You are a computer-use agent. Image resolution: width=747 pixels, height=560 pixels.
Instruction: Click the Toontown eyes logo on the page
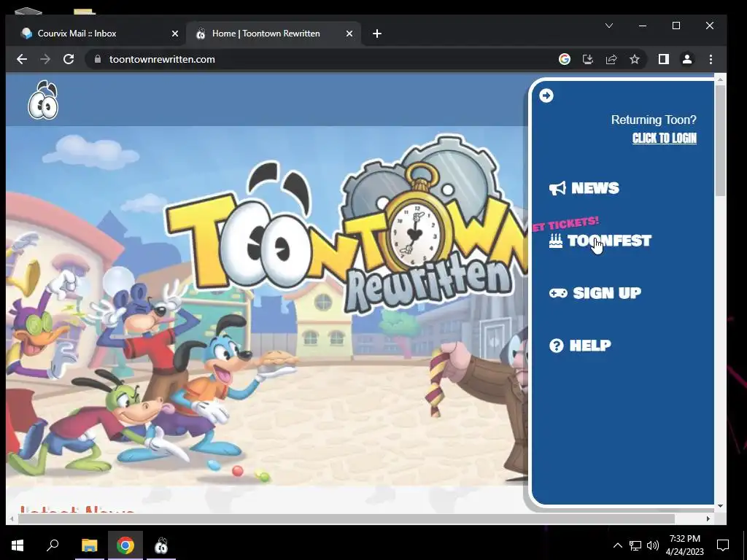(x=43, y=100)
